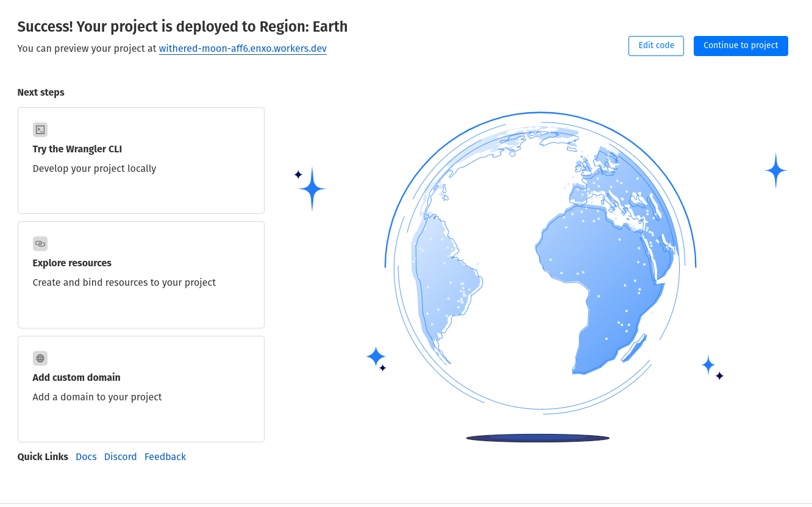Click the terminal icon for Wrangler CLI
The height and width of the screenshot is (507, 812).
point(40,130)
